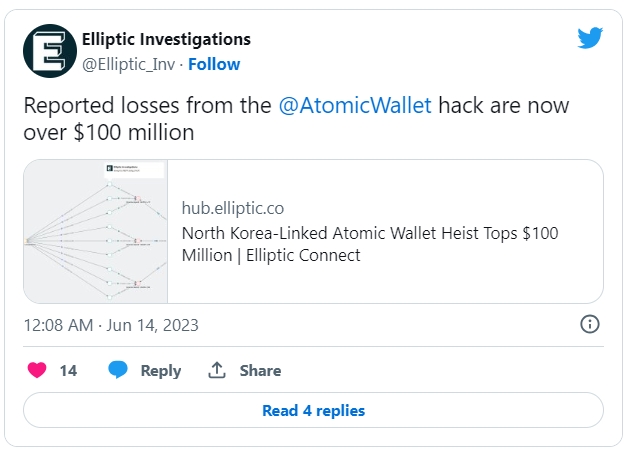Open North Korea-Linked Atomic Wallet article title
Screen dimensions: 629x451
[x=370, y=244]
